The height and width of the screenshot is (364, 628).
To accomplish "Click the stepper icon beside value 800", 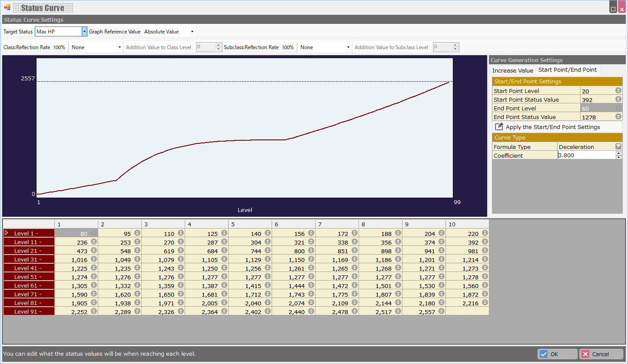I will (311, 251).
